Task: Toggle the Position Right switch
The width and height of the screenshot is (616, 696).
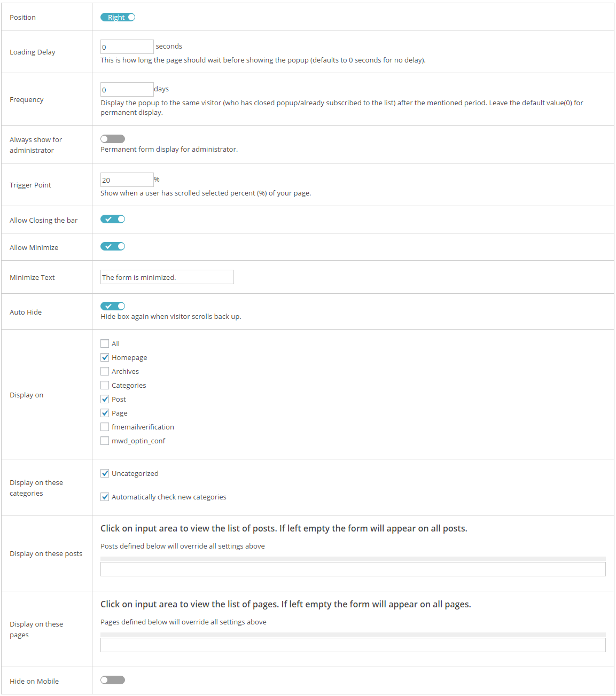Action: tap(118, 17)
